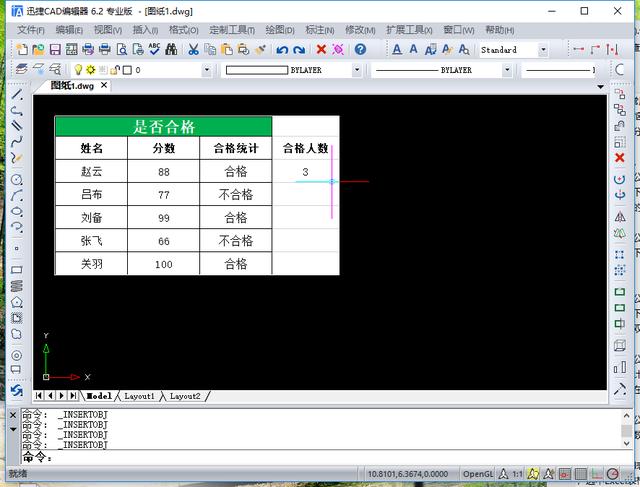Open the layer manager stack icon
This screenshot has width=640, height=487.
coord(22,70)
